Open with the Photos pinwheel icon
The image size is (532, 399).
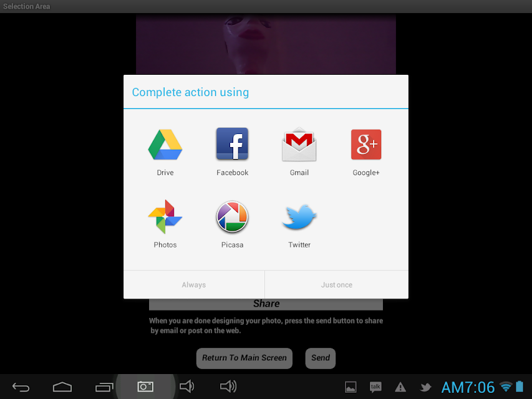pos(165,217)
